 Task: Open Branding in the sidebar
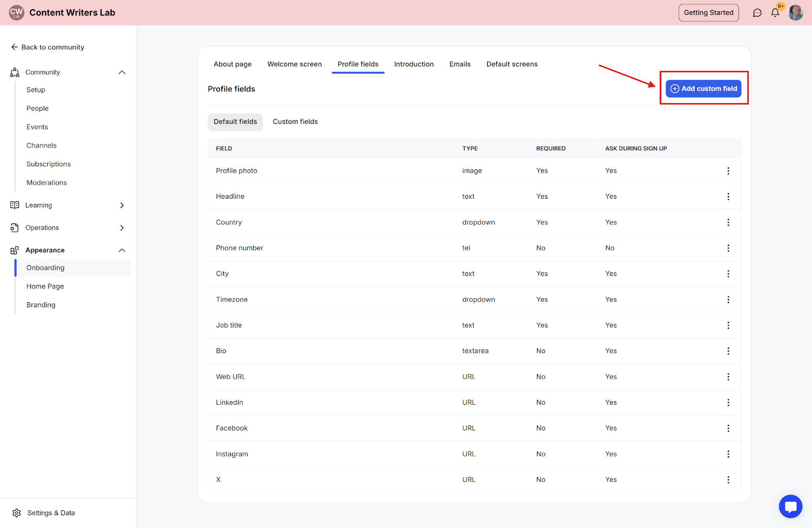pyautogui.click(x=41, y=305)
